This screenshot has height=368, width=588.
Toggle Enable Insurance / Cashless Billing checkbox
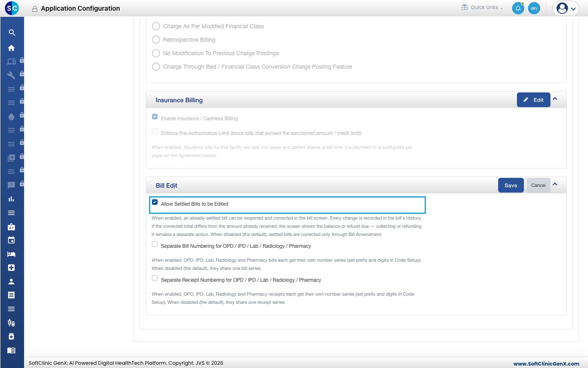(x=155, y=117)
